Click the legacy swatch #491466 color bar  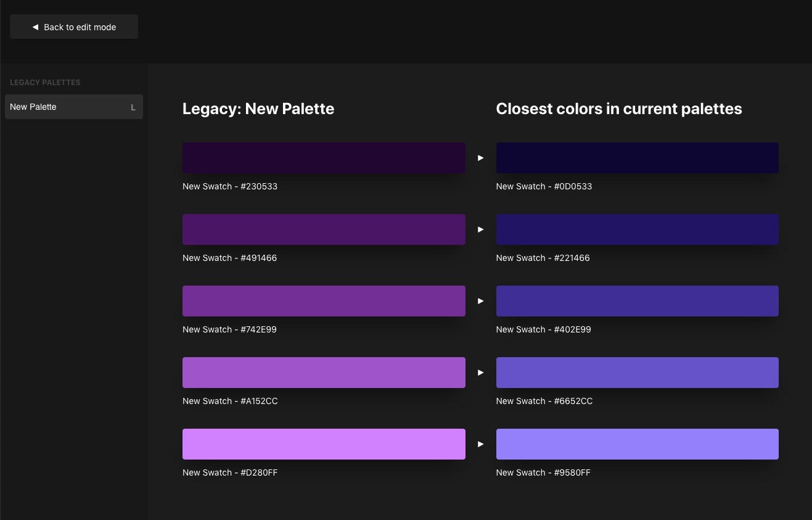coord(324,229)
